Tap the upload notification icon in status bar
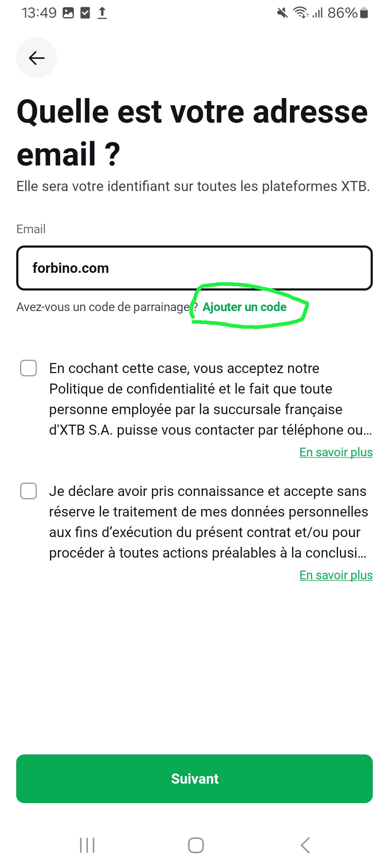This screenshot has width=389, height=868. (102, 13)
